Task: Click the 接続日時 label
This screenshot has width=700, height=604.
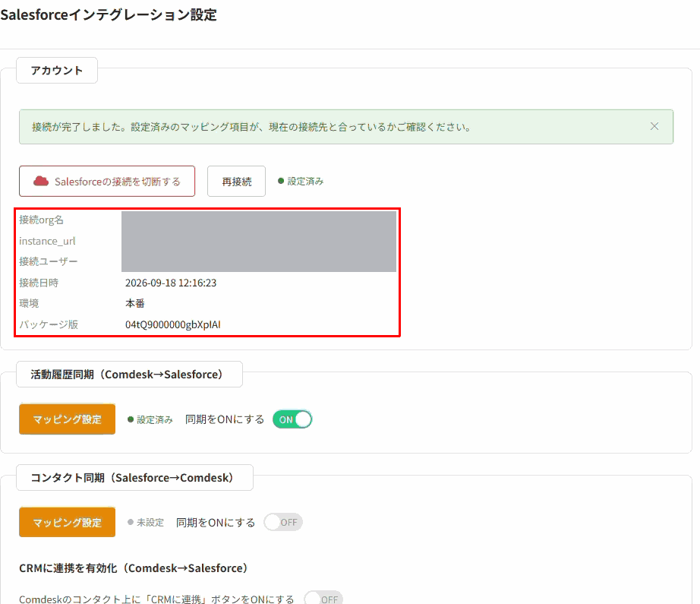Action: (x=39, y=283)
